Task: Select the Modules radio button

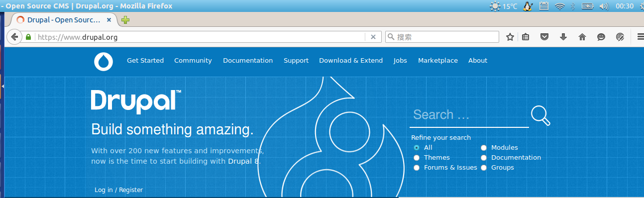Action: [484, 148]
